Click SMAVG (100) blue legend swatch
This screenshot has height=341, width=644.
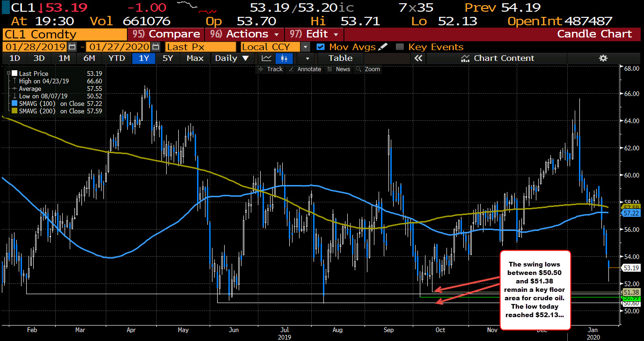(14, 104)
